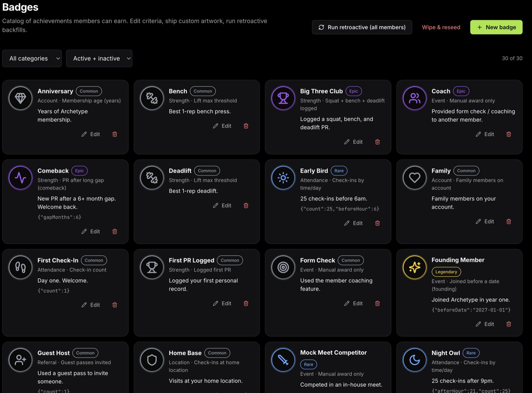This screenshot has width=532, height=393.
Task: Delete the Form Check badge
Action: click(377, 303)
